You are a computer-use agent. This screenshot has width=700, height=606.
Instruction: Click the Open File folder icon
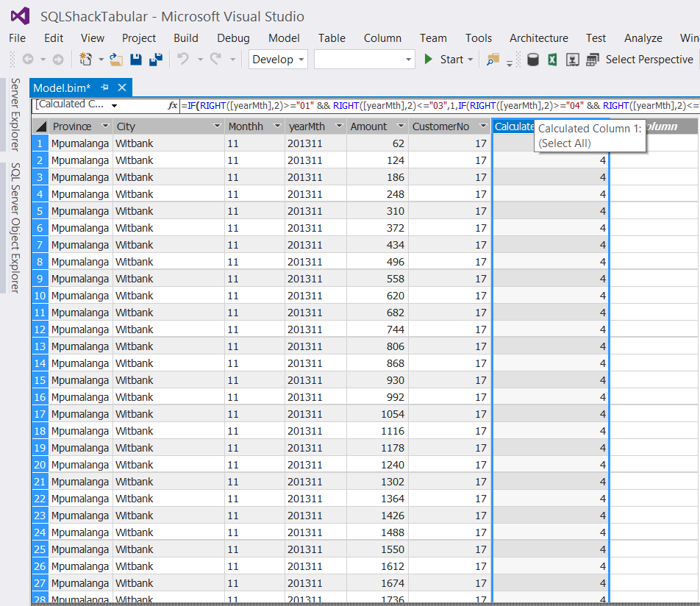pos(116,60)
